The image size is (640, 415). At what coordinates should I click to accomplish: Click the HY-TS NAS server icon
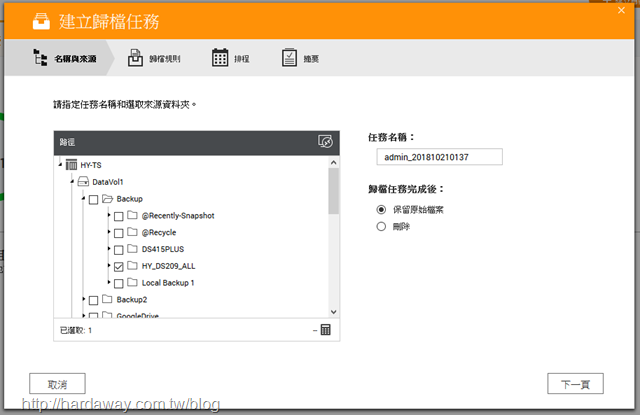click(x=71, y=165)
